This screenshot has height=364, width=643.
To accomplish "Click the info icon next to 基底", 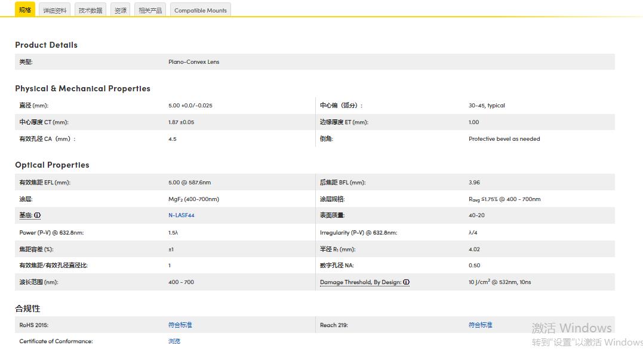I will (x=38, y=215).
